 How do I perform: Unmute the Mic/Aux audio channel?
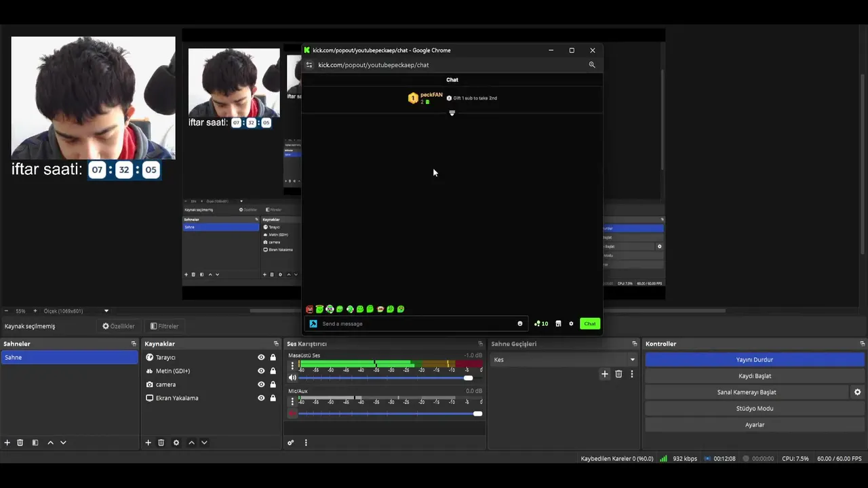293,413
